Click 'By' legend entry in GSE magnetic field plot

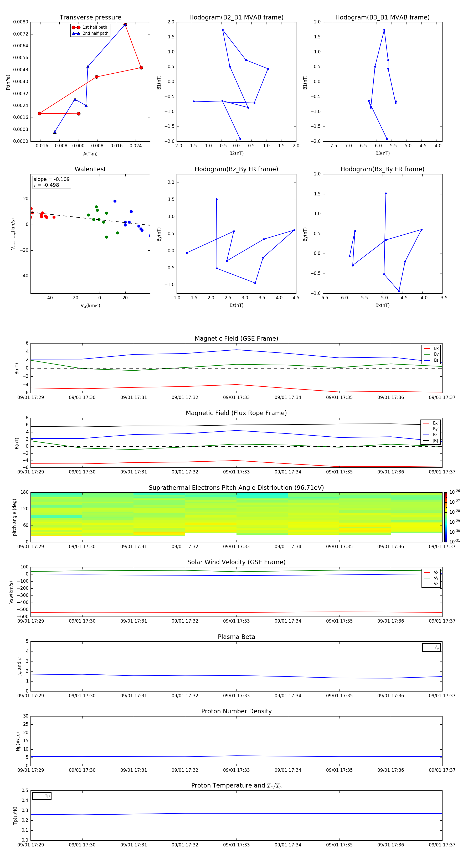[431, 354]
